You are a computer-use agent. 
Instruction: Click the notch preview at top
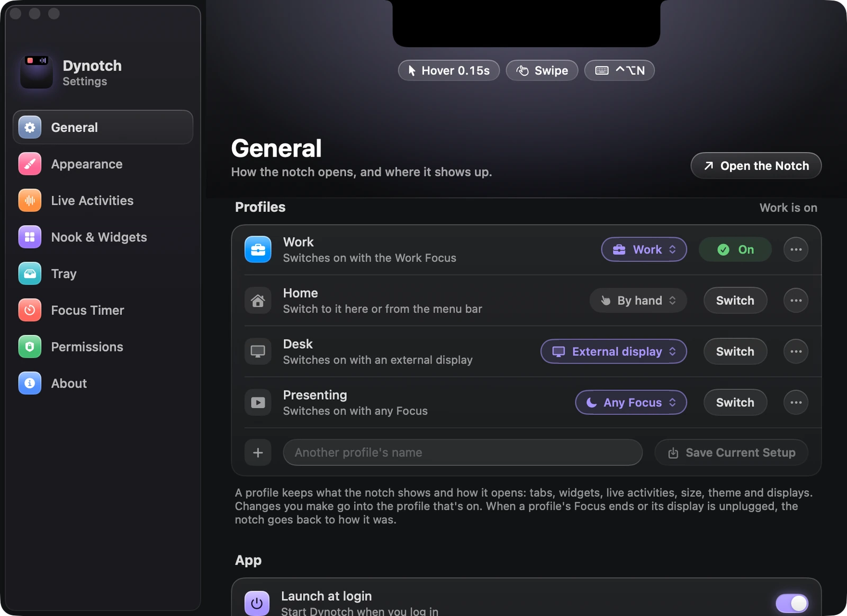click(526, 23)
